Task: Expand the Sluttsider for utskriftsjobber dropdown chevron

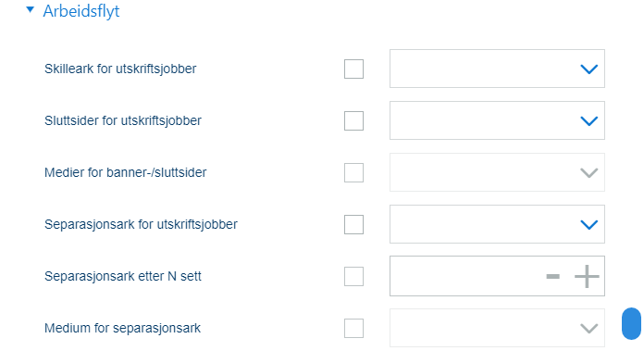Action: point(588,120)
